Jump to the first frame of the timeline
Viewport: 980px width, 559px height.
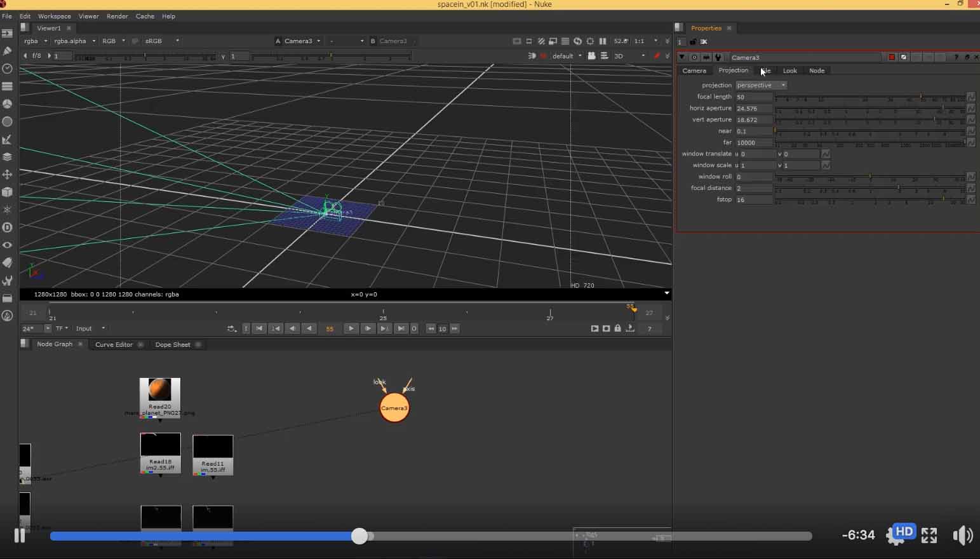pos(259,328)
